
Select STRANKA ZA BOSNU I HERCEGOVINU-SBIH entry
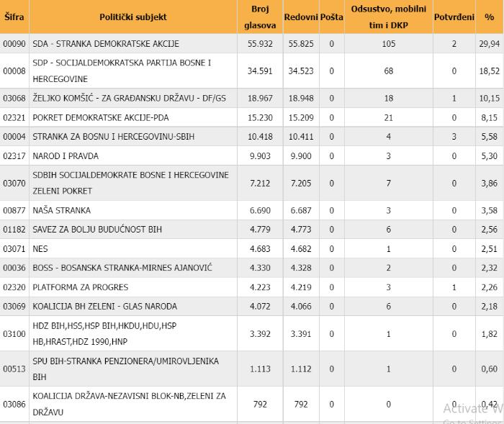point(114,137)
